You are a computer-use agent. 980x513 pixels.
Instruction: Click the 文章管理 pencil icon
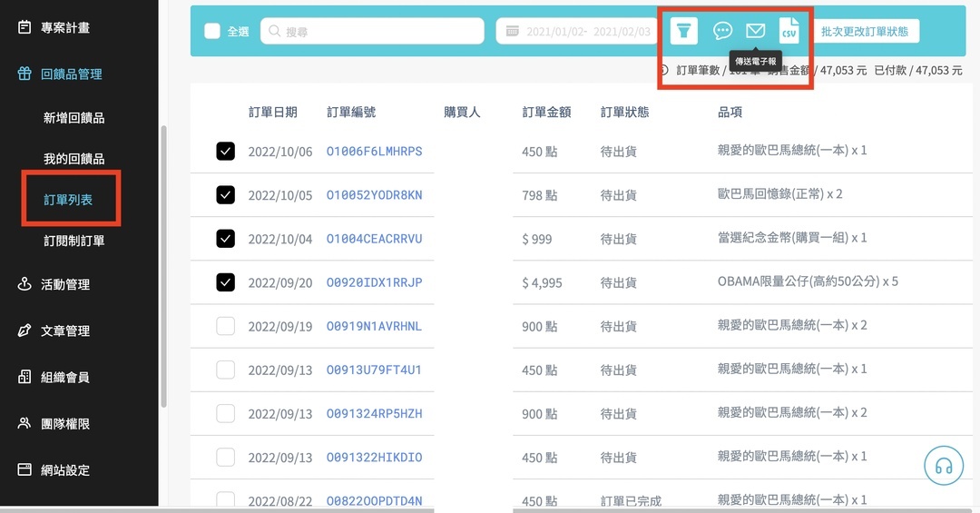tap(24, 330)
